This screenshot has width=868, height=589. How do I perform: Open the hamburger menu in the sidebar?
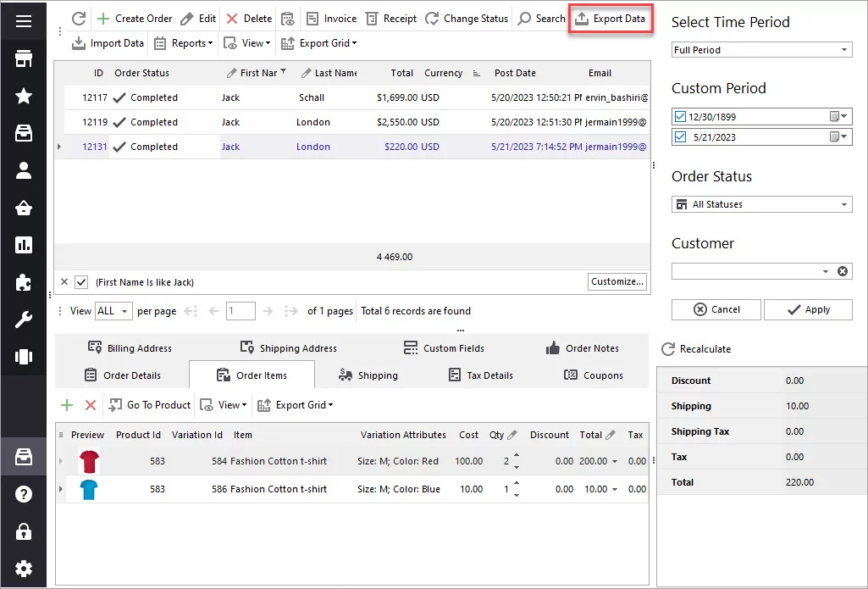click(x=24, y=21)
